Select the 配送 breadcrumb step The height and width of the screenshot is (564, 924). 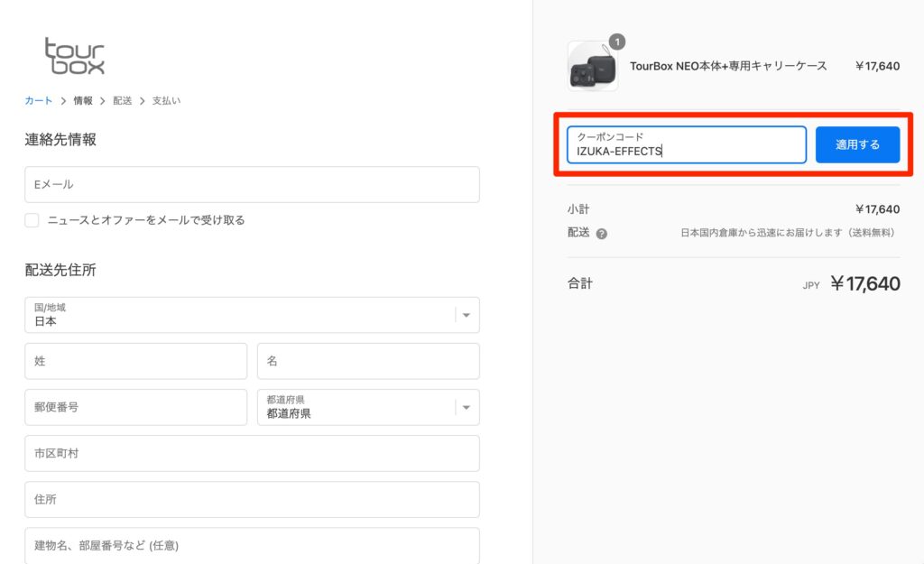[123, 101]
